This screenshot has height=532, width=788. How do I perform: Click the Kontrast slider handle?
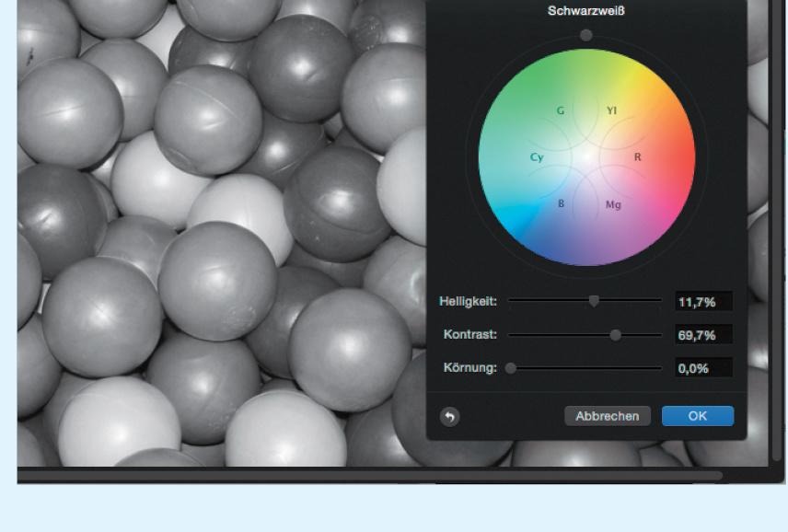pyautogui.click(x=615, y=335)
